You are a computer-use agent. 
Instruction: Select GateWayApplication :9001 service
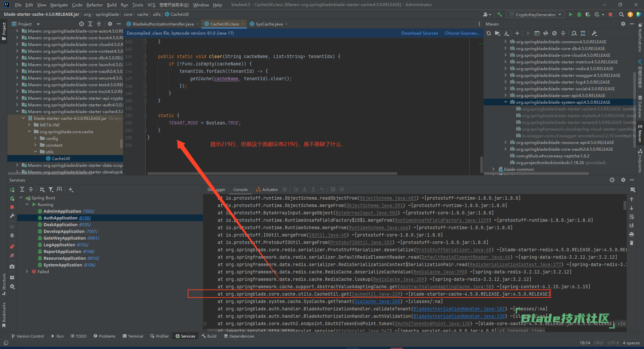click(x=71, y=238)
